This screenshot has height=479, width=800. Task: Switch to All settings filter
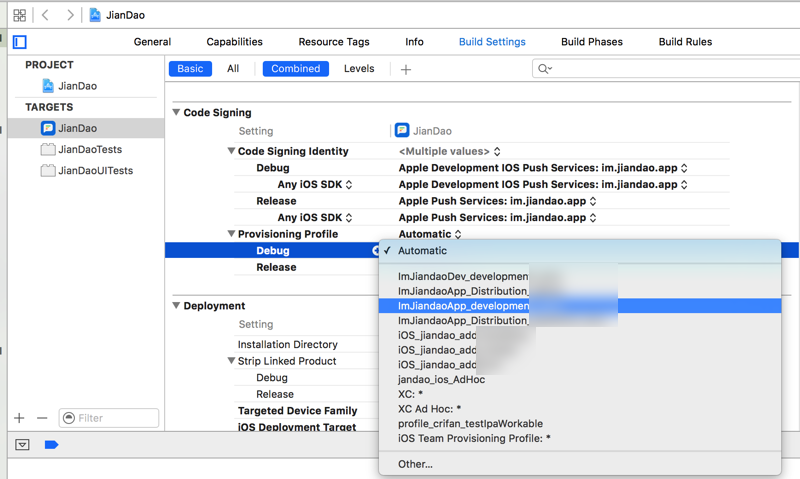233,69
